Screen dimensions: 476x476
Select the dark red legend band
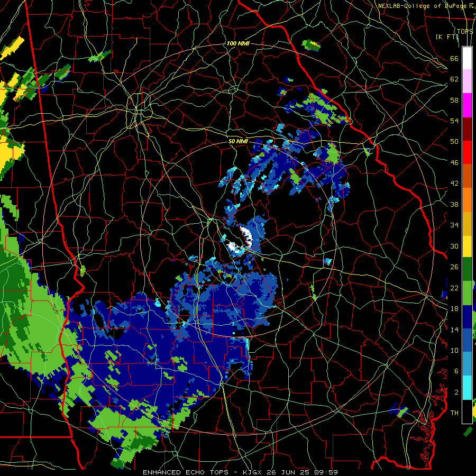467,129
